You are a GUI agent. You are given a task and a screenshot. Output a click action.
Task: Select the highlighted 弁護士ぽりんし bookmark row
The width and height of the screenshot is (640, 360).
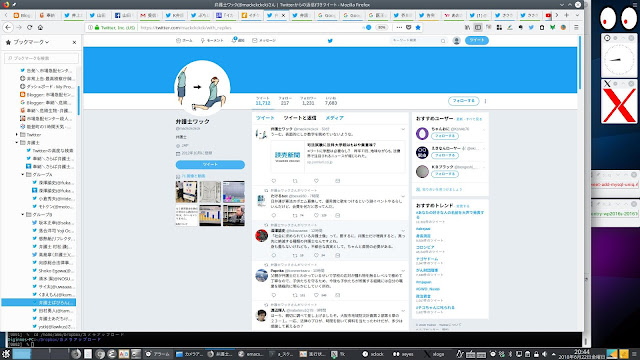click(39, 302)
